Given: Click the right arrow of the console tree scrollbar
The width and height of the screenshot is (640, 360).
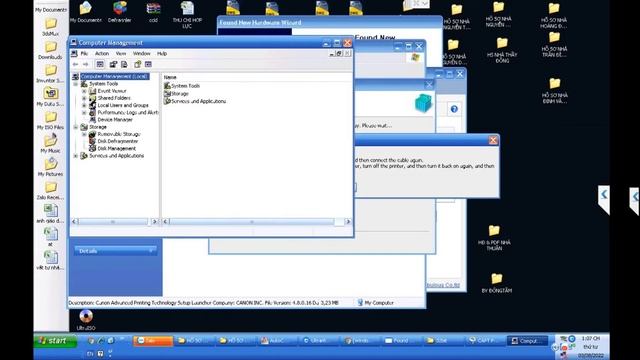Looking at the screenshot, I should (x=155, y=222).
